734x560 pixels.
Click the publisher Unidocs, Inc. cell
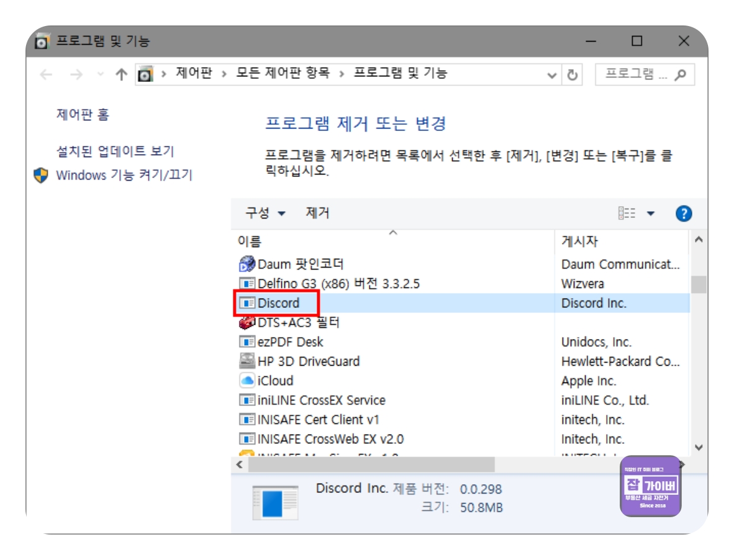click(596, 342)
